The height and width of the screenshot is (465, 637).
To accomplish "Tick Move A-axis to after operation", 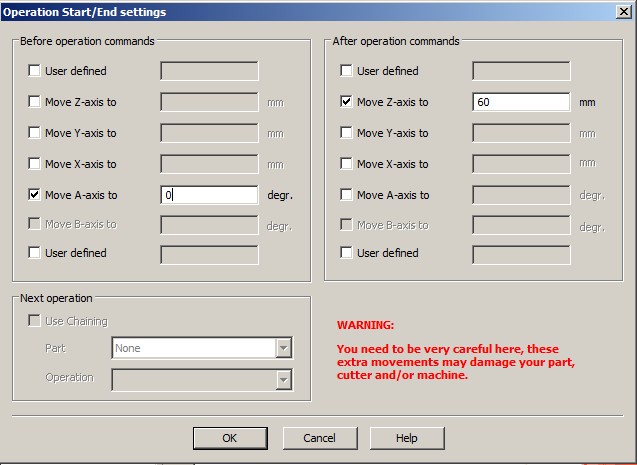I will (347, 195).
